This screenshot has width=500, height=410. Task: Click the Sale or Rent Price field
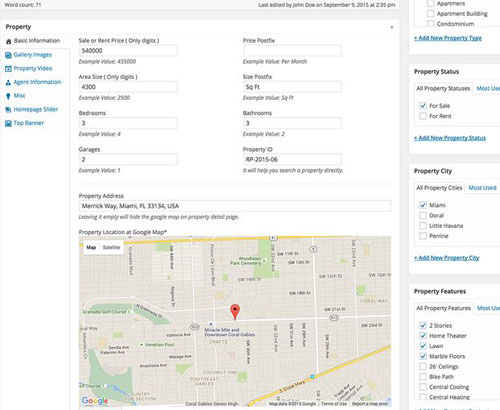coord(128,51)
